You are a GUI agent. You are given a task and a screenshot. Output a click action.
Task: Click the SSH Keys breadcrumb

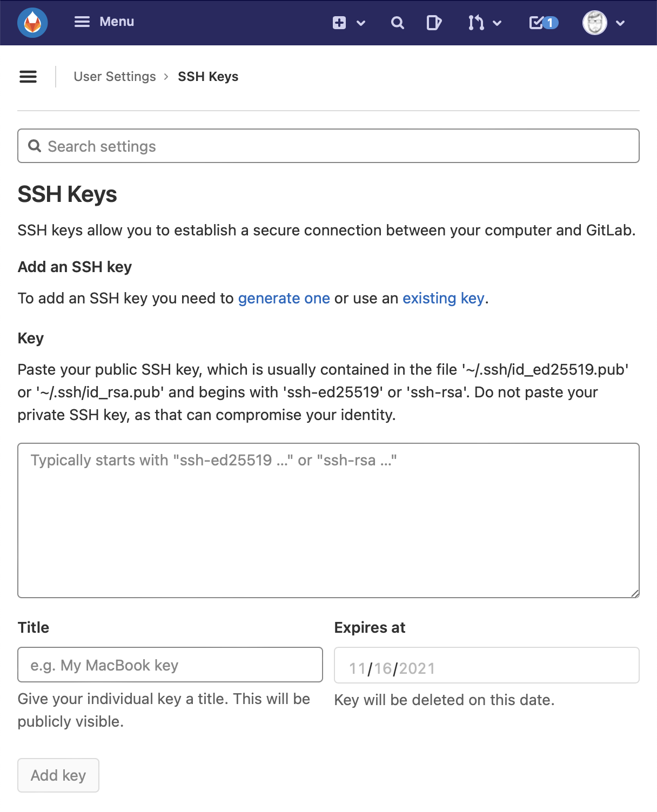(208, 77)
